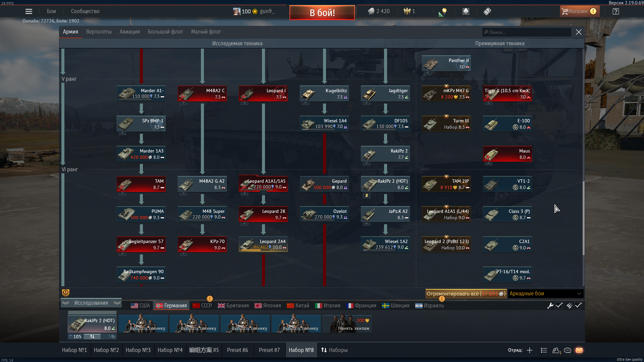Collapse the Исследования panel right chevron
The image size is (644, 362).
pyautogui.click(x=117, y=303)
